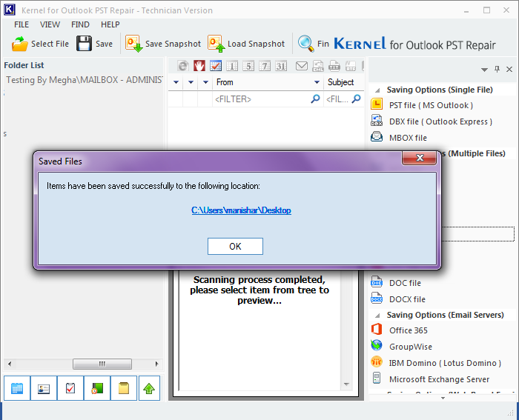
Task: Open the second column header dropdown arrow
Action: coord(191,82)
